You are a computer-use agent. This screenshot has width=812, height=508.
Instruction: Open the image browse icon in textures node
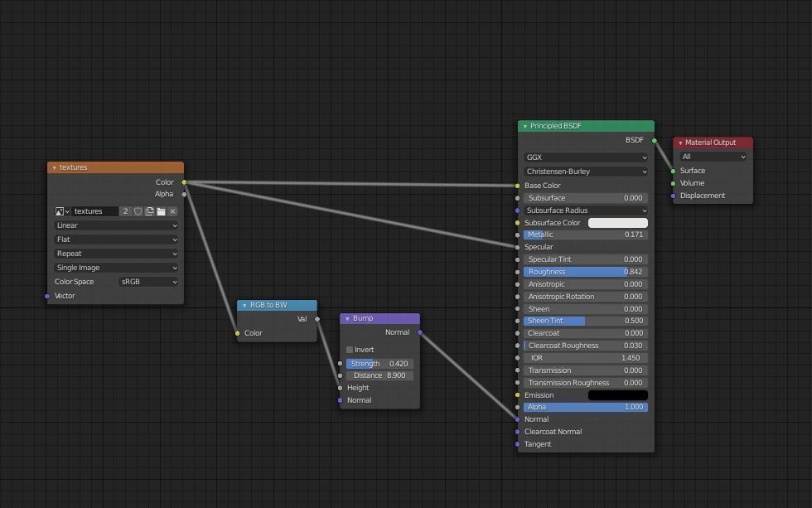[62, 211]
